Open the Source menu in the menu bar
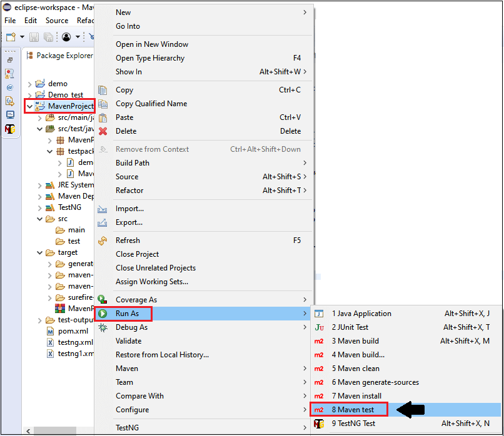 [56, 20]
